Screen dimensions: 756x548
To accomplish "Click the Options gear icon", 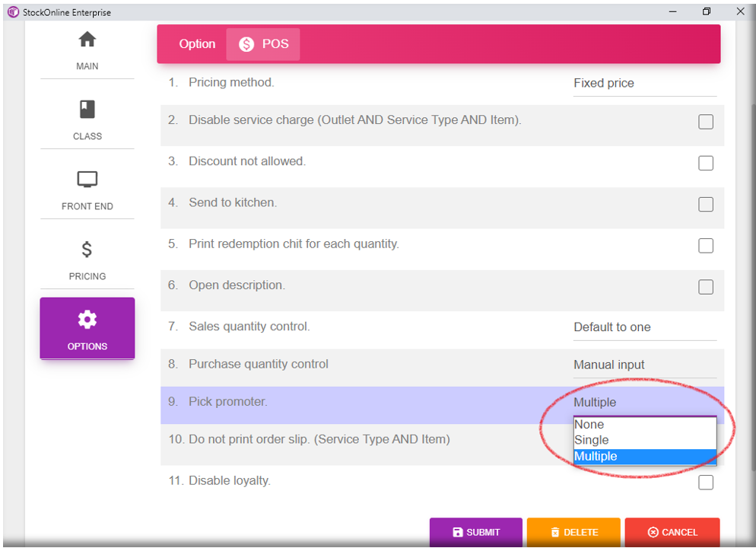I will click(87, 320).
